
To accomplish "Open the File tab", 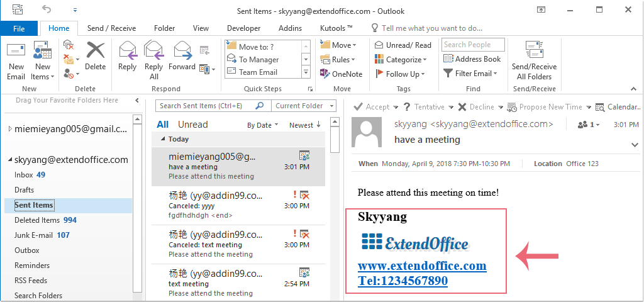I will 19,28.
